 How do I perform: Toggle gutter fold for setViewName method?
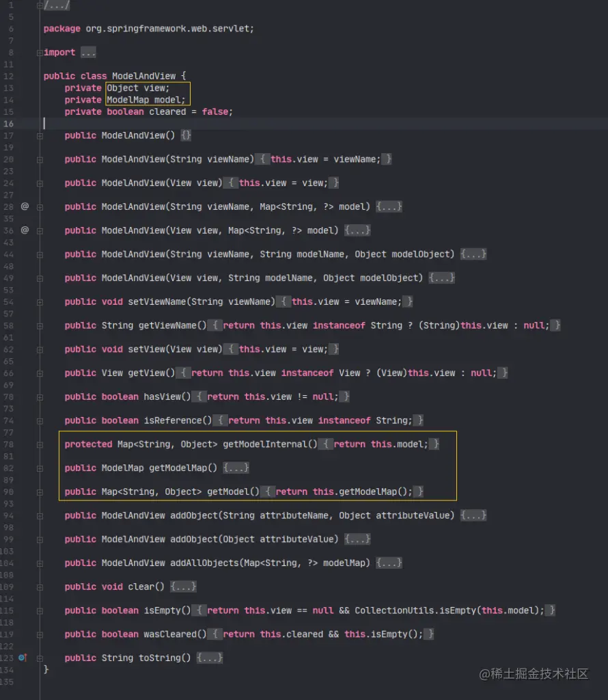(x=40, y=302)
